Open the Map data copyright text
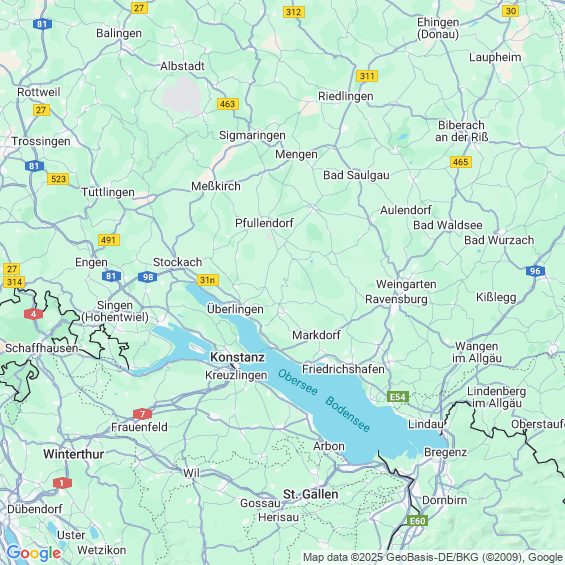 (433, 557)
